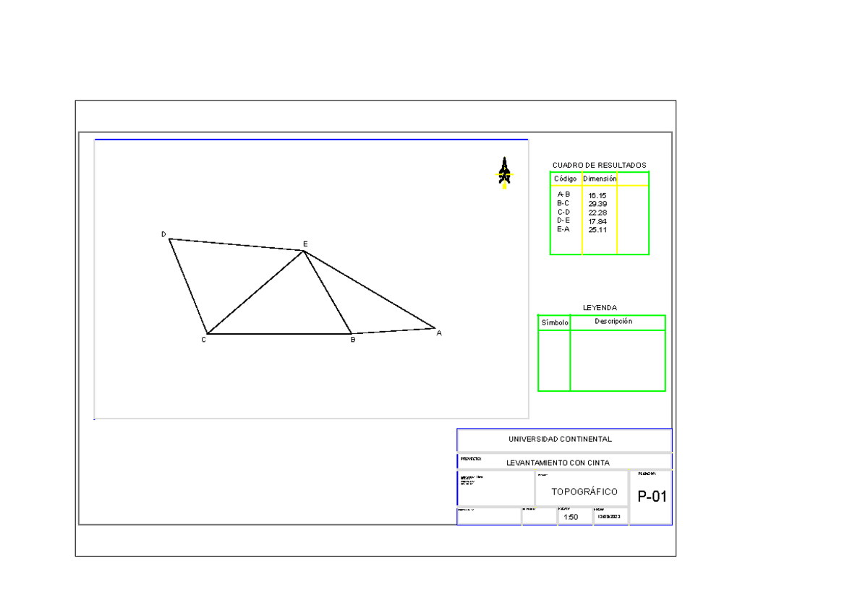Click the 'Descripción' legend header
The height and width of the screenshot is (613, 868).
pos(613,322)
